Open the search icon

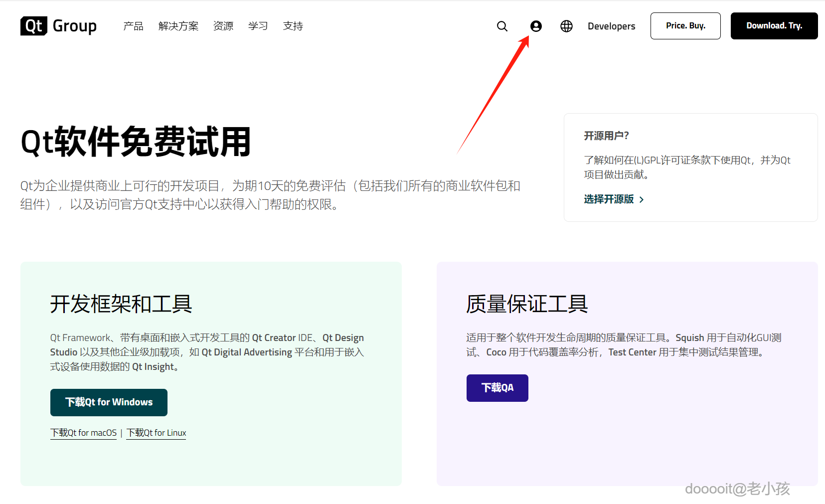click(x=502, y=26)
